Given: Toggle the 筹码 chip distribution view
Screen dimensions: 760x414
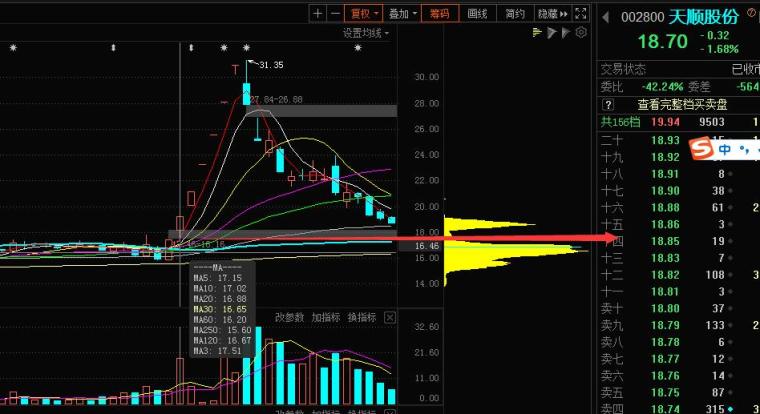Looking at the screenshot, I should (x=440, y=14).
